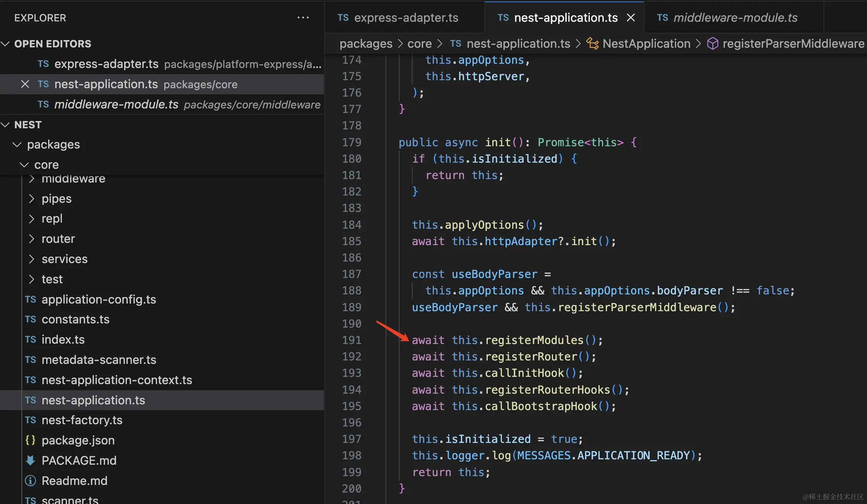Click nest-application.ts breadcrumb segment

click(518, 44)
